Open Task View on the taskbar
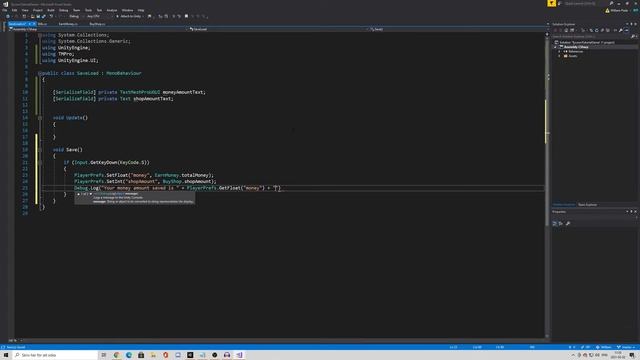Viewport: 640px width, 360px height. (x=104, y=355)
